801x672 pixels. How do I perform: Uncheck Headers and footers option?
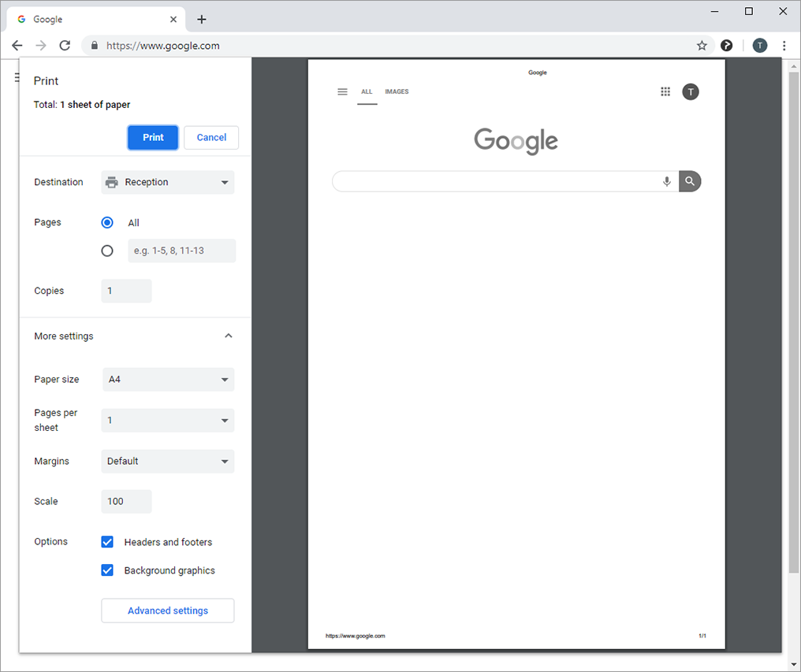tap(107, 542)
